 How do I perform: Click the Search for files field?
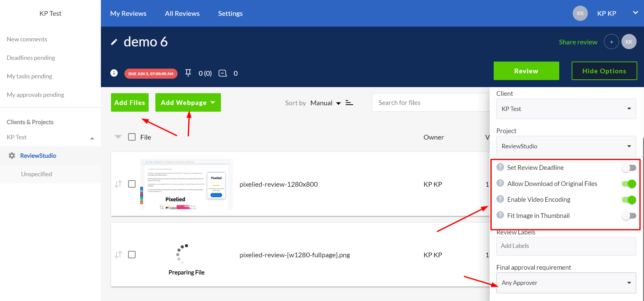pos(430,103)
